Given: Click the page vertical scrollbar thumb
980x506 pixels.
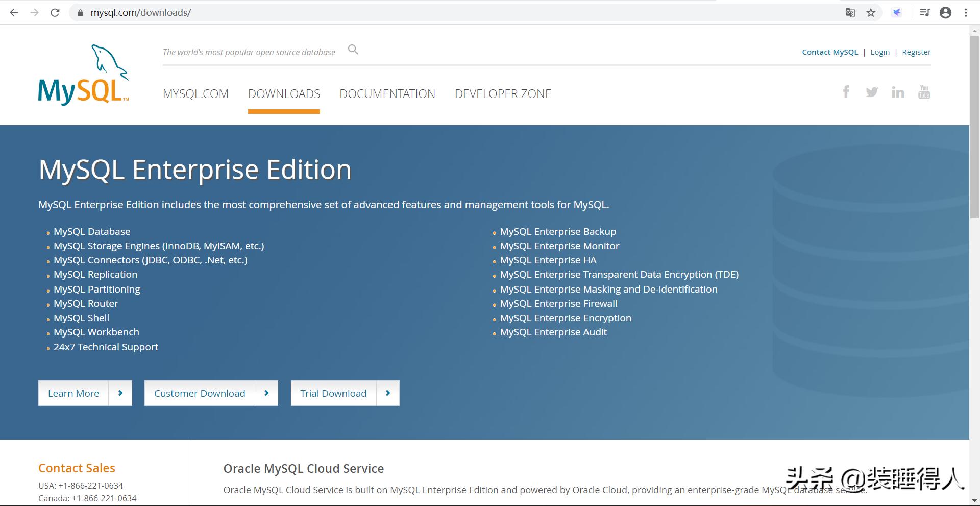Looking at the screenshot, I should (x=974, y=127).
